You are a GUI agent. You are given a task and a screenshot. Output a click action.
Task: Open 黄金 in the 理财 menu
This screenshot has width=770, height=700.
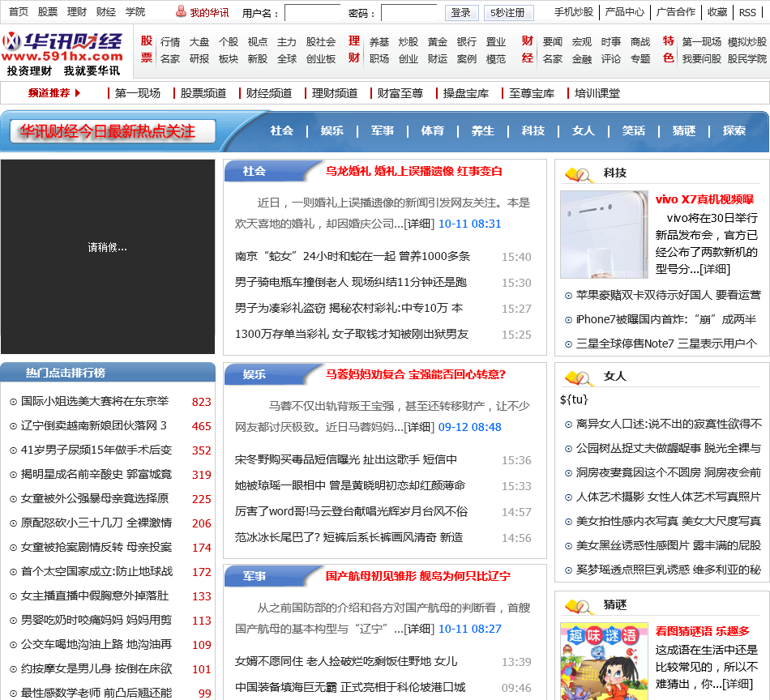point(438,42)
